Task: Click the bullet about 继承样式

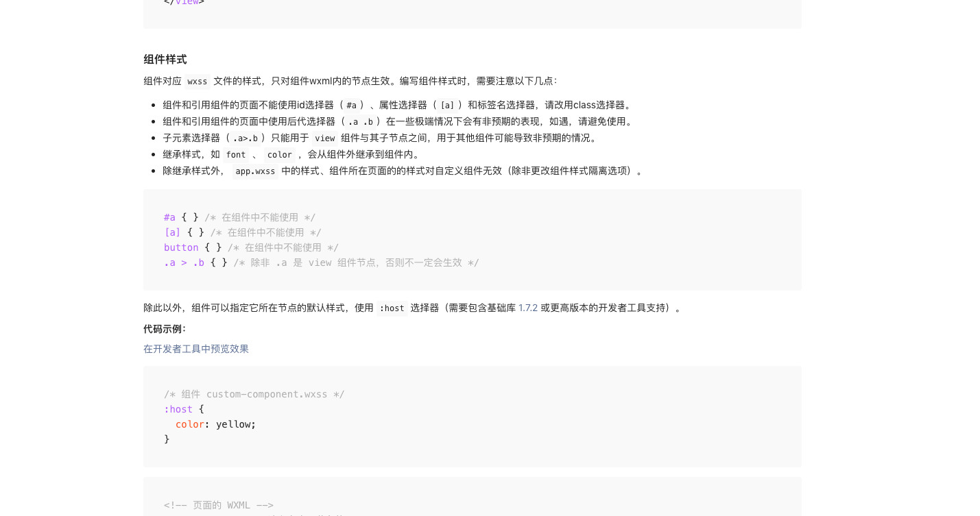Action: (x=292, y=155)
